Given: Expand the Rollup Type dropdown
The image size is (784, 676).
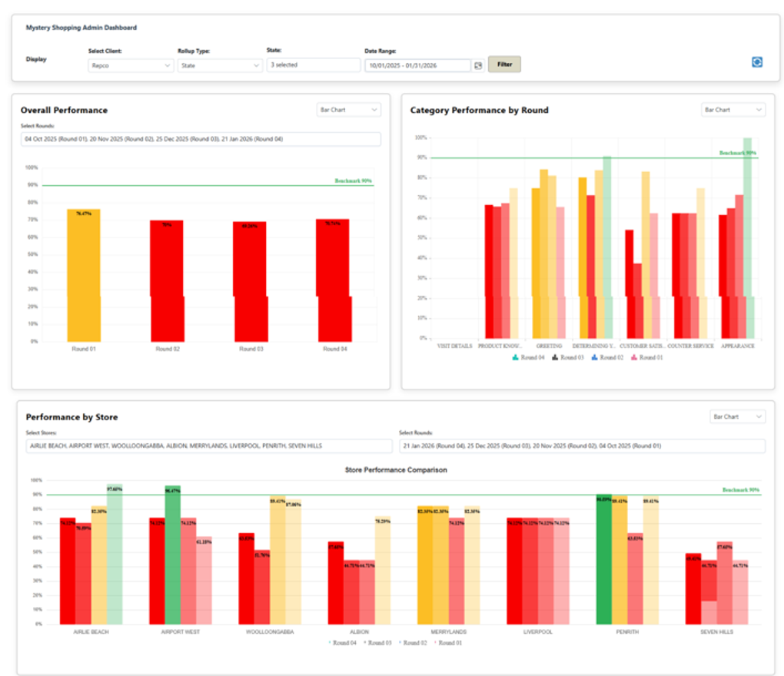Looking at the screenshot, I should tap(220, 65).
